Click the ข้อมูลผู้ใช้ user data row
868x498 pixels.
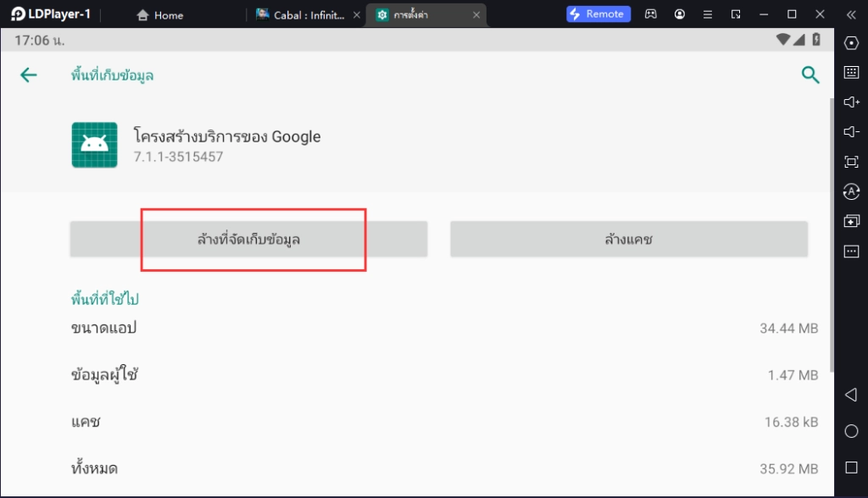(444, 375)
